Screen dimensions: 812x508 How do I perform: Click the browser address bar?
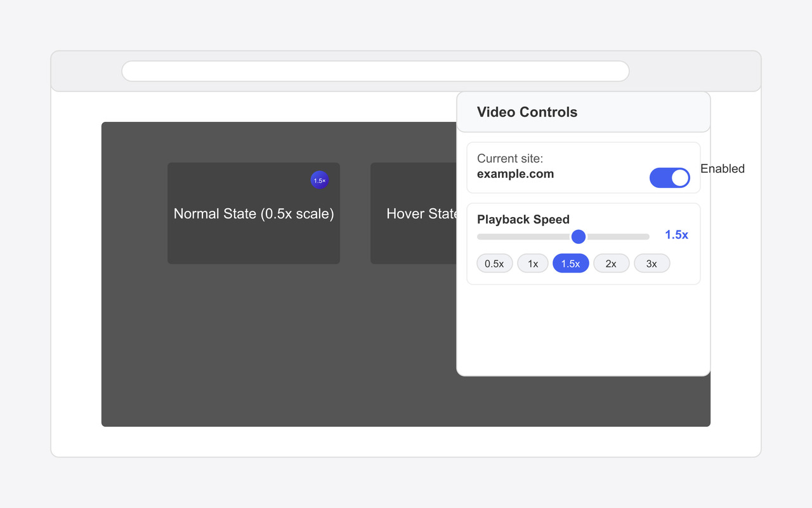click(x=376, y=71)
